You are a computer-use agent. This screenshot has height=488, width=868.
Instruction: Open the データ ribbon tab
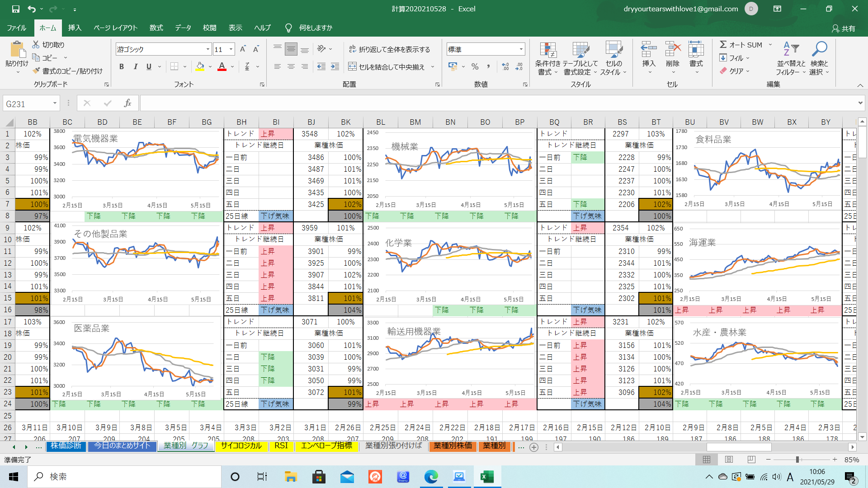coord(183,28)
